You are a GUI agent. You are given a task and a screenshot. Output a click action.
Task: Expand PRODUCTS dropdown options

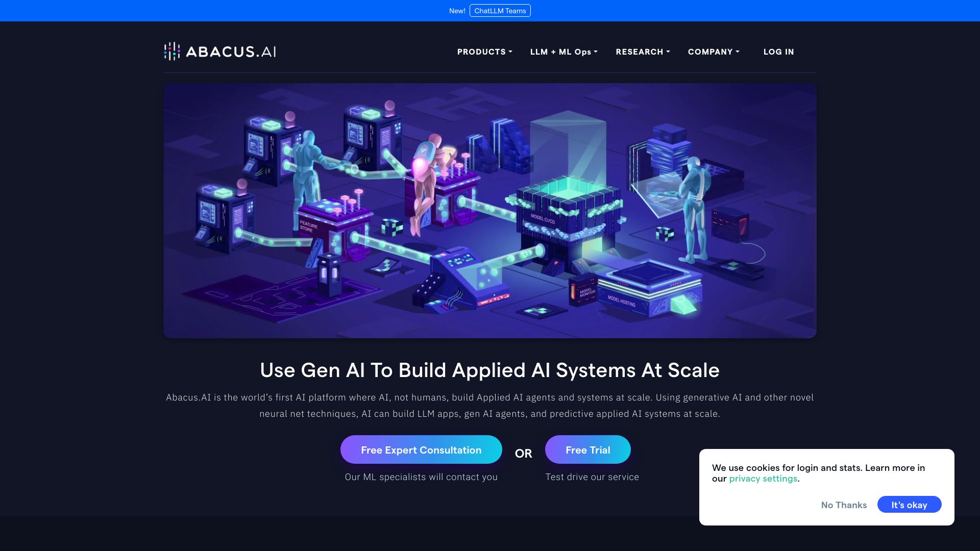(484, 51)
